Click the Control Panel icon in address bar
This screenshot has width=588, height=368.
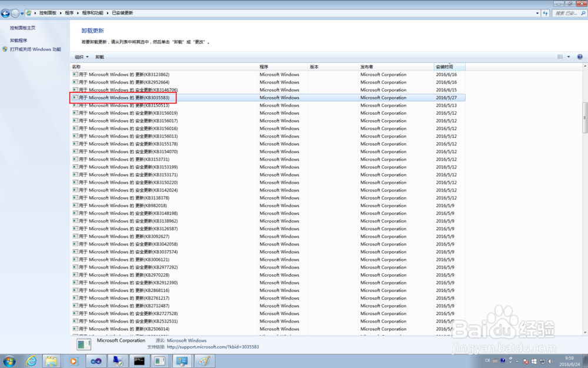[x=29, y=13]
